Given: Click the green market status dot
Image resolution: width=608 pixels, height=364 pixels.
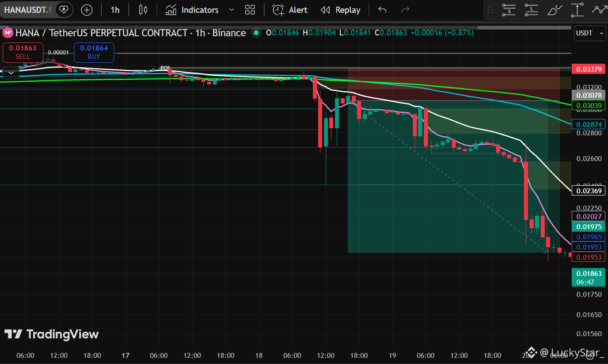Looking at the screenshot, I should (x=255, y=33).
